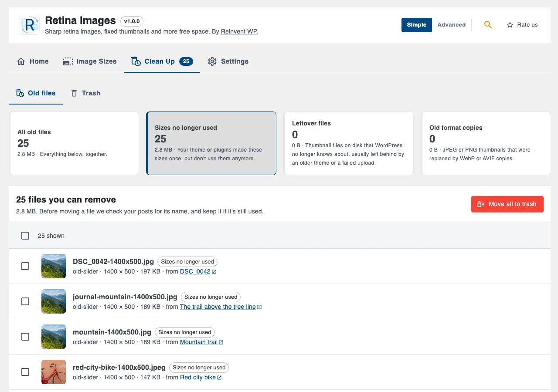The image size is (558, 392).
Task: Click external icon after tree line link
Action: tap(259, 307)
